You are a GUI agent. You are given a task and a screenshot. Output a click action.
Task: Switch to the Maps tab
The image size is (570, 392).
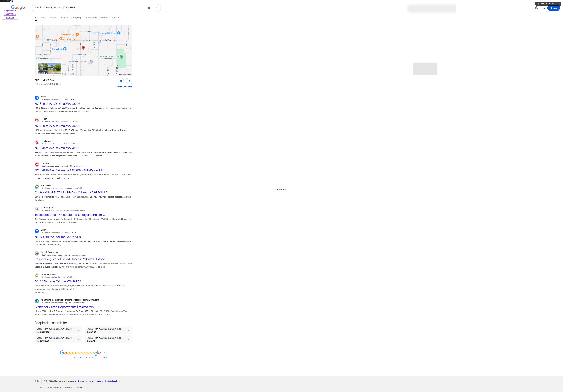[43, 18]
